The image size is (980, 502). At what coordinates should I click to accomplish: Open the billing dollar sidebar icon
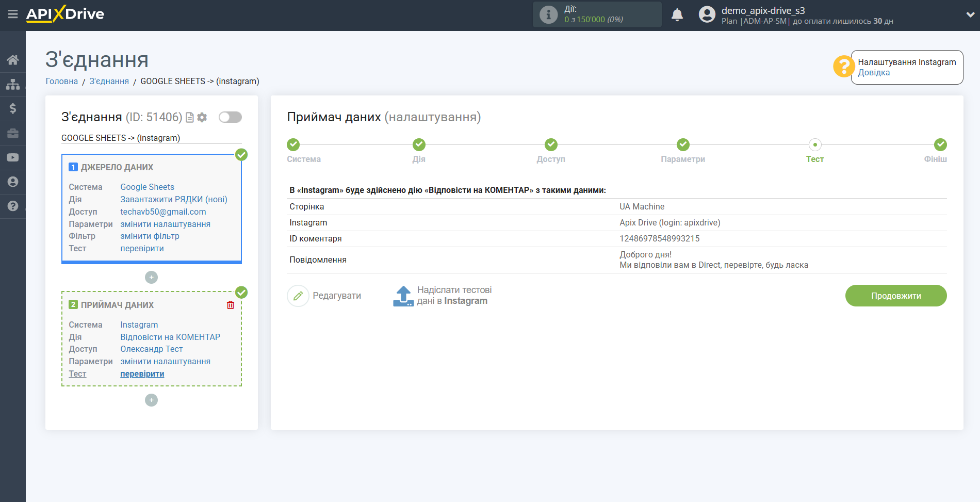(13, 108)
